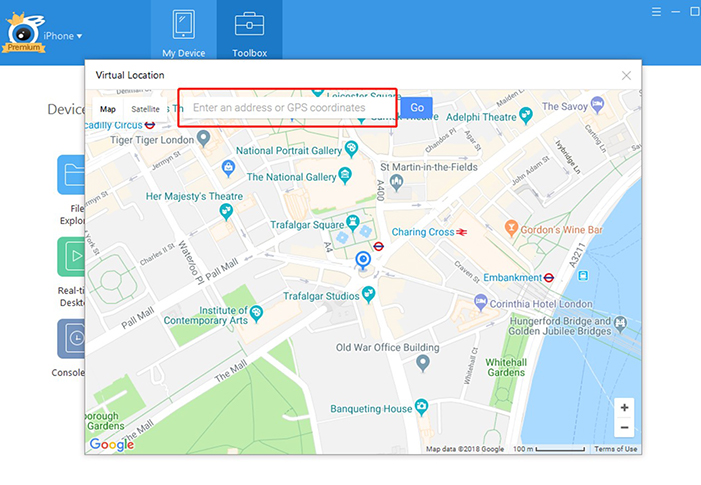The width and height of the screenshot is (701, 485).
Task: Click the Embankment underground station icon
Action: [x=549, y=277]
